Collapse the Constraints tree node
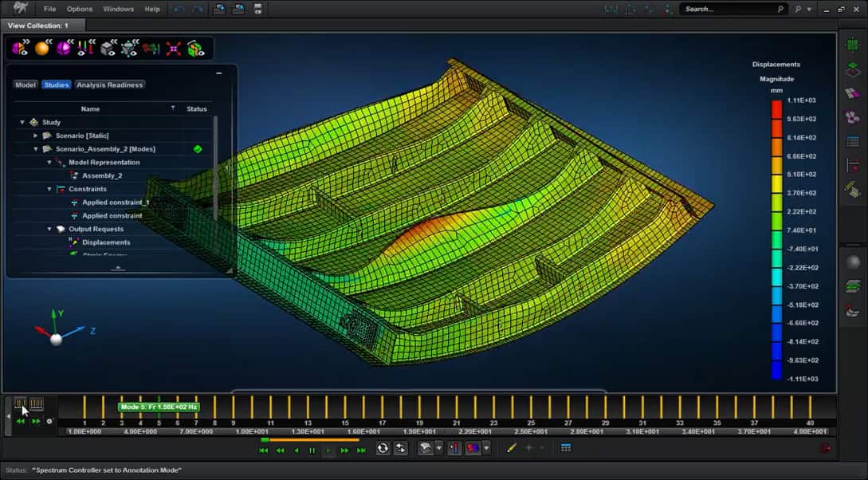This screenshot has width=868, height=480. point(48,189)
